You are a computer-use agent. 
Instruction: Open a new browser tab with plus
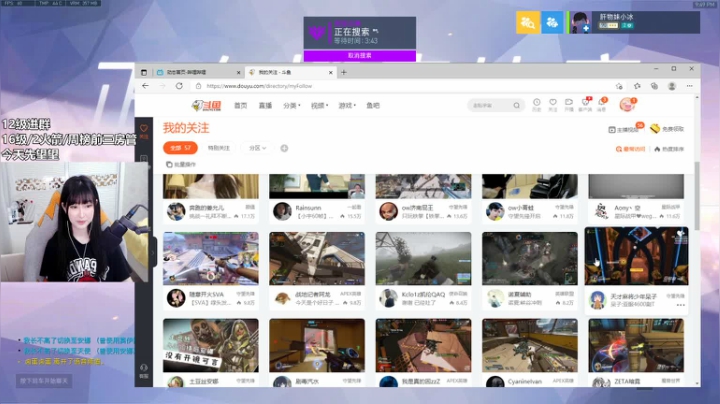click(343, 72)
